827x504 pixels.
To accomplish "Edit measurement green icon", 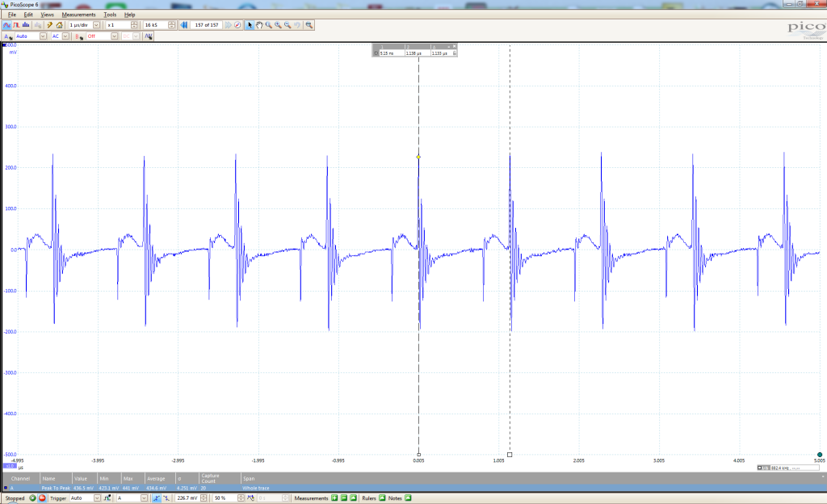I will (354, 498).
